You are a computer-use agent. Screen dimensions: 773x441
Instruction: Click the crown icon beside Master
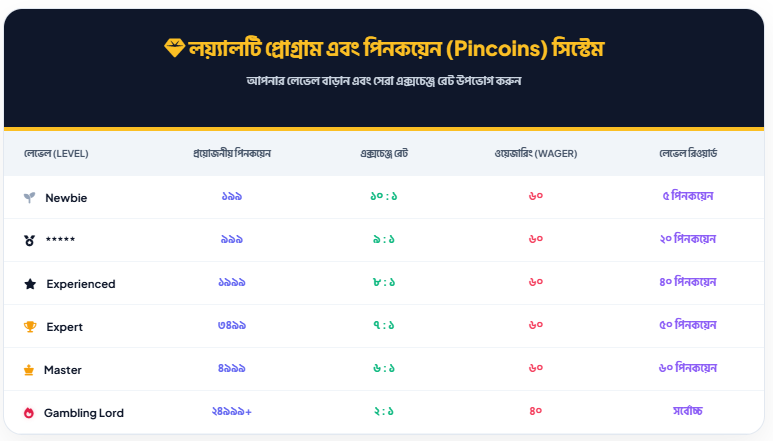(x=29, y=370)
